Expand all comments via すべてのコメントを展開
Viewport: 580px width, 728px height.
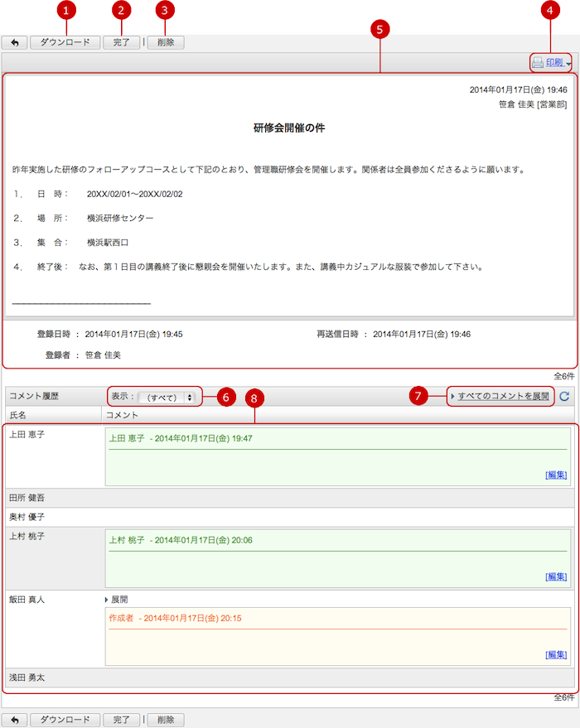[x=502, y=397]
